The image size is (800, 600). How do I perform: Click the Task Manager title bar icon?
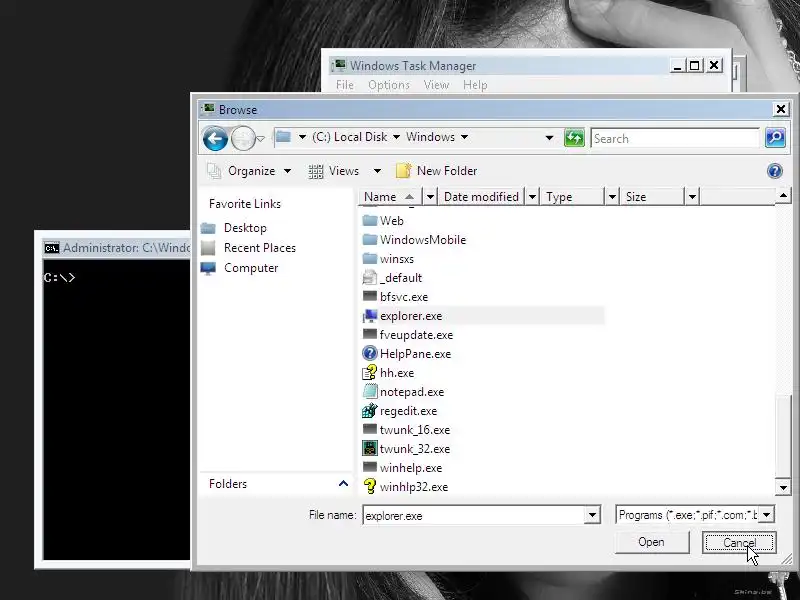(338, 66)
